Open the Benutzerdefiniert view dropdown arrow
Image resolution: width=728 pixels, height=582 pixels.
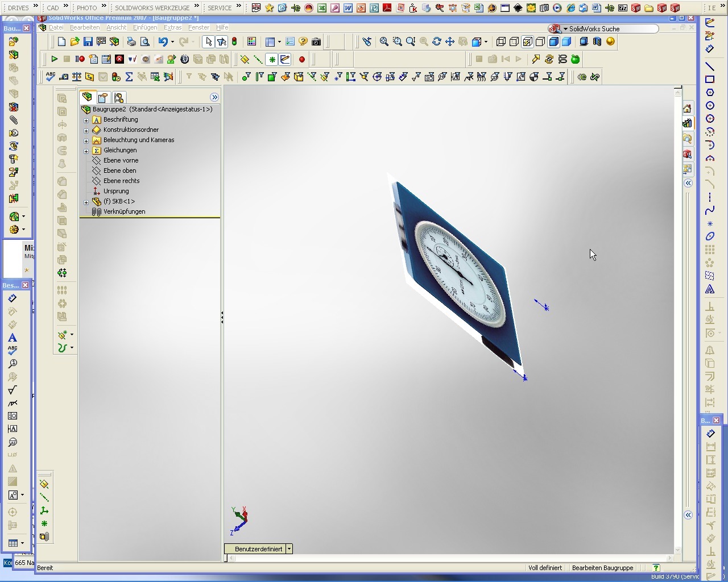tap(289, 549)
